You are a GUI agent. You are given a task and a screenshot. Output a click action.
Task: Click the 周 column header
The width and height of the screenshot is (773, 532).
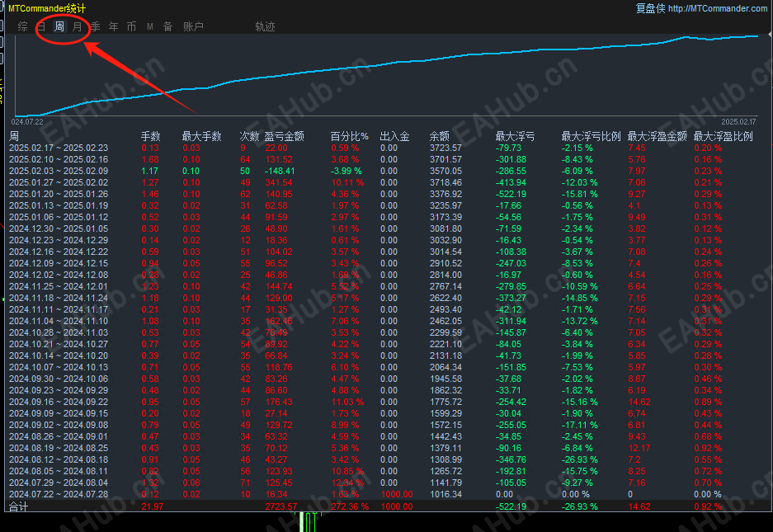click(14, 137)
